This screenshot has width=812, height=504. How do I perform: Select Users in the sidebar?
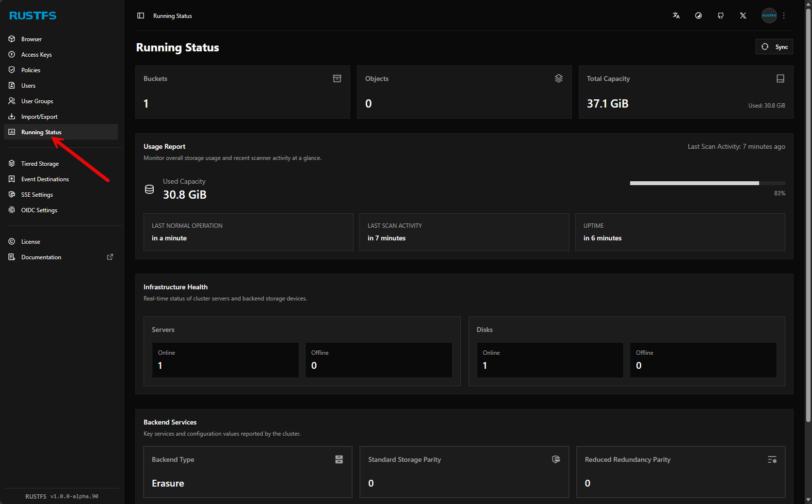coord(28,86)
